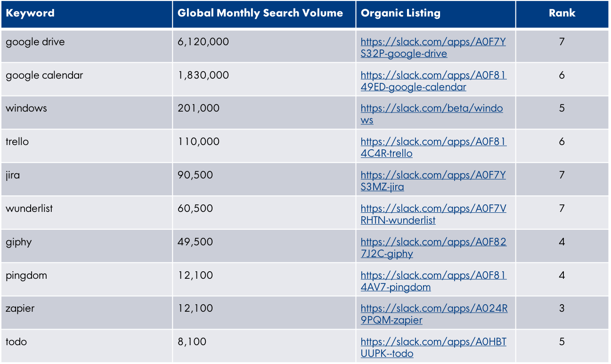Open the Slack trello app link
This screenshot has width=611, height=364.
(x=434, y=148)
